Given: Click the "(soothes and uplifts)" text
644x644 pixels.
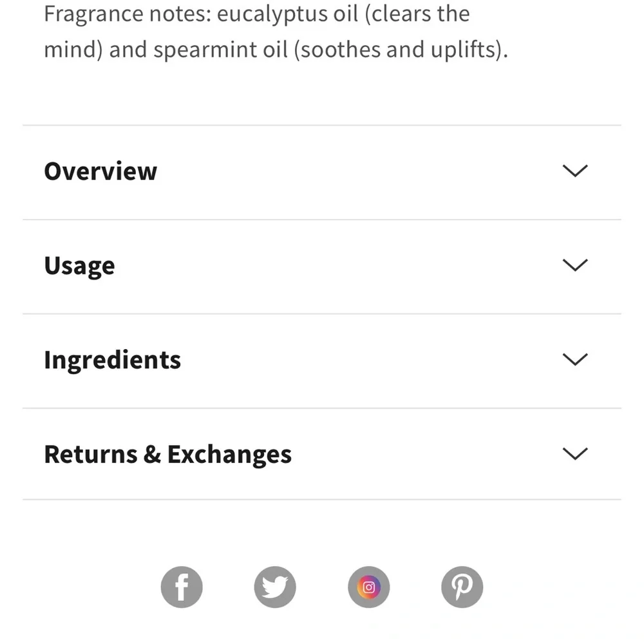Looking at the screenshot, I should [x=400, y=50].
